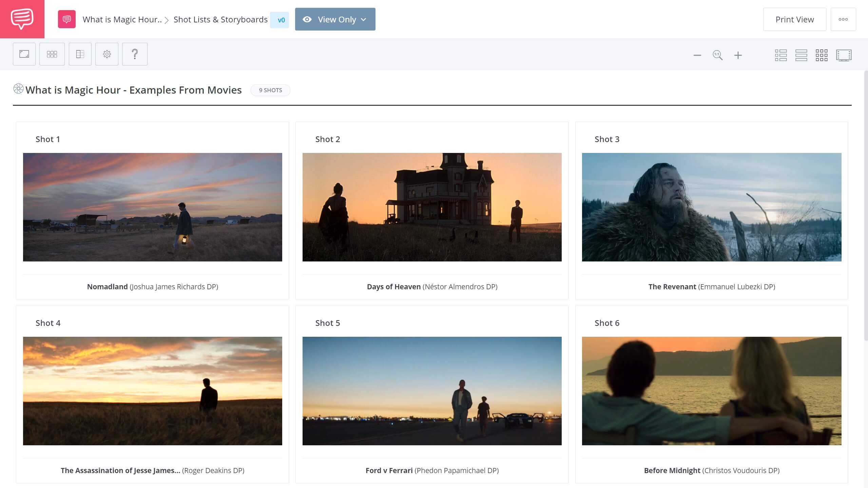Image resolution: width=868 pixels, height=488 pixels.
Task: Open the Ford v Ferrari thumbnail
Action: click(432, 391)
